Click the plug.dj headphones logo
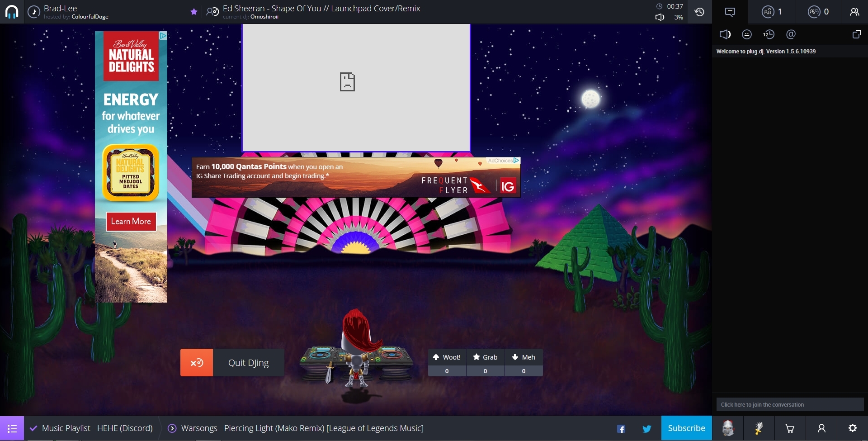This screenshot has height=441, width=868. tap(12, 12)
